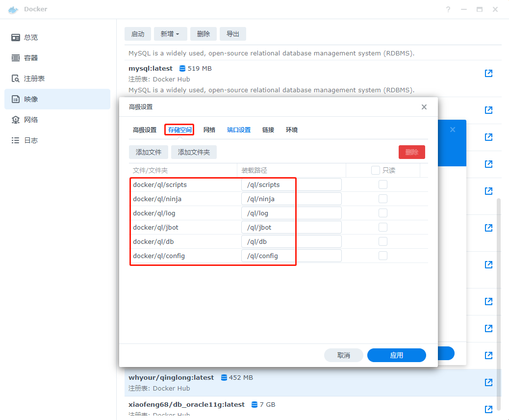This screenshot has height=420, width=509.
Task: Enable read-only for /ql/db mount
Action: point(383,241)
